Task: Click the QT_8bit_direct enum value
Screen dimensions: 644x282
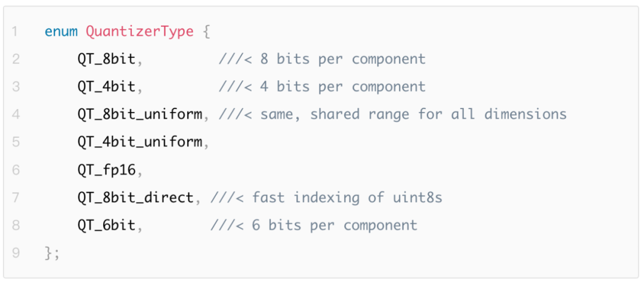Action: tap(135, 198)
